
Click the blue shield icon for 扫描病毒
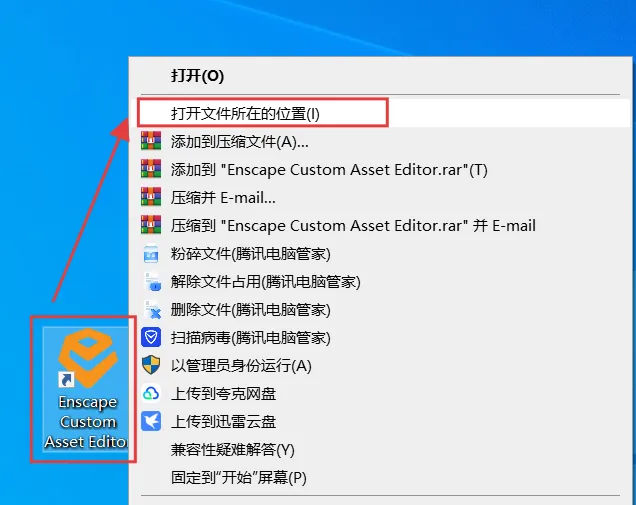pyautogui.click(x=151, y=337)
